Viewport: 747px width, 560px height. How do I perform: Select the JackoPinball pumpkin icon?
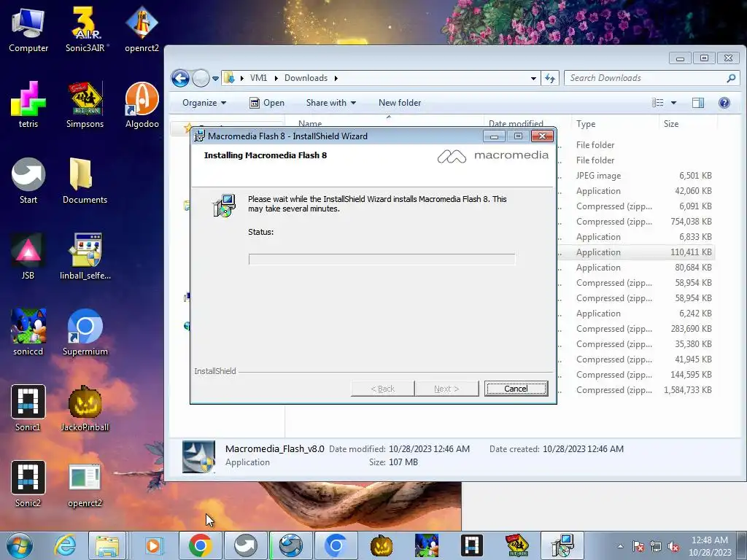[85, 408]
